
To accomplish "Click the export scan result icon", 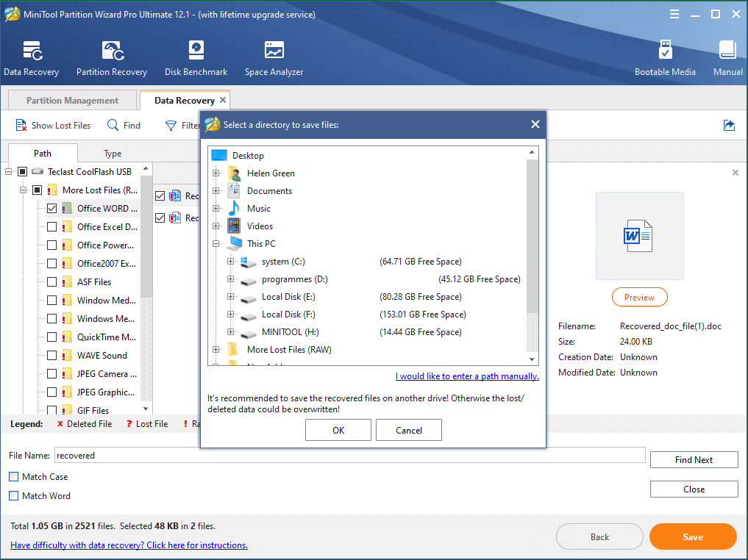I will 729,126.
